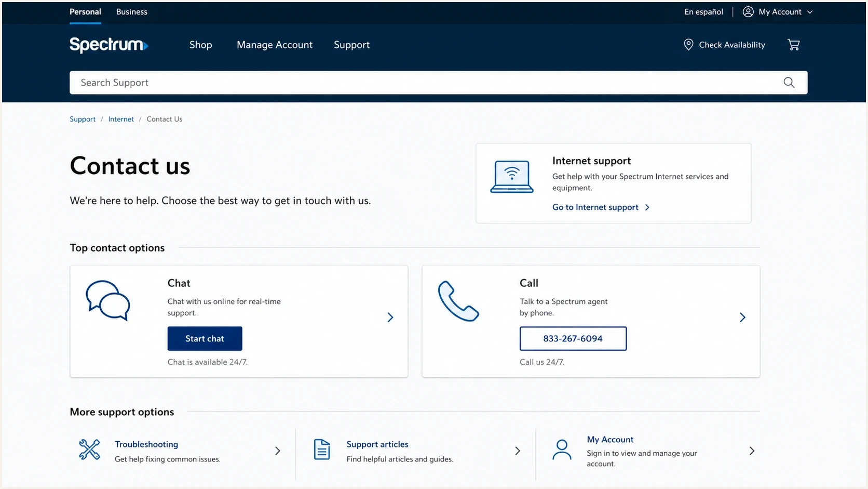
Task: Click the laptop Wi-Fi icon
Action: 512,177
